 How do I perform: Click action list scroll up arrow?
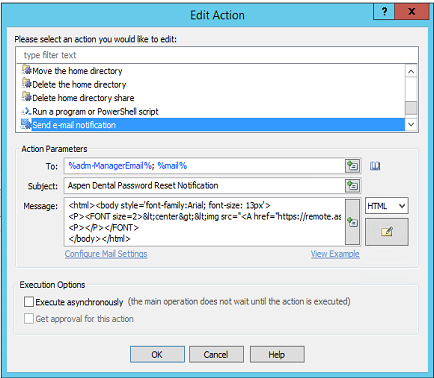pyautogui.click(x=411, y=71)
